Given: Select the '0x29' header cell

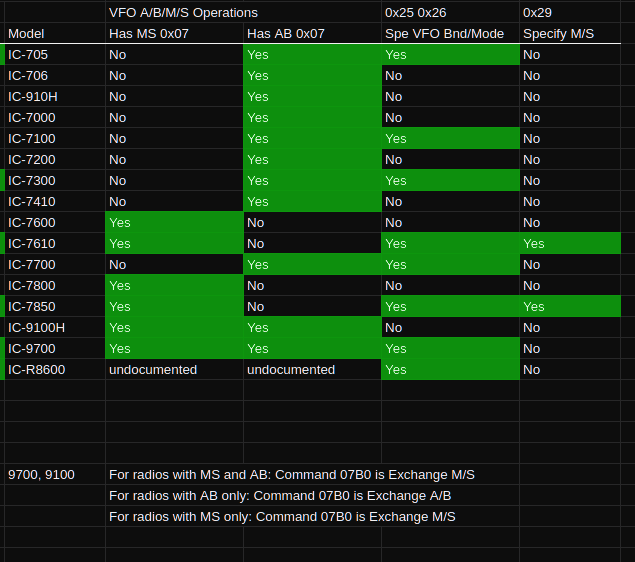Looking at the screenshot, I should [570, 12].
